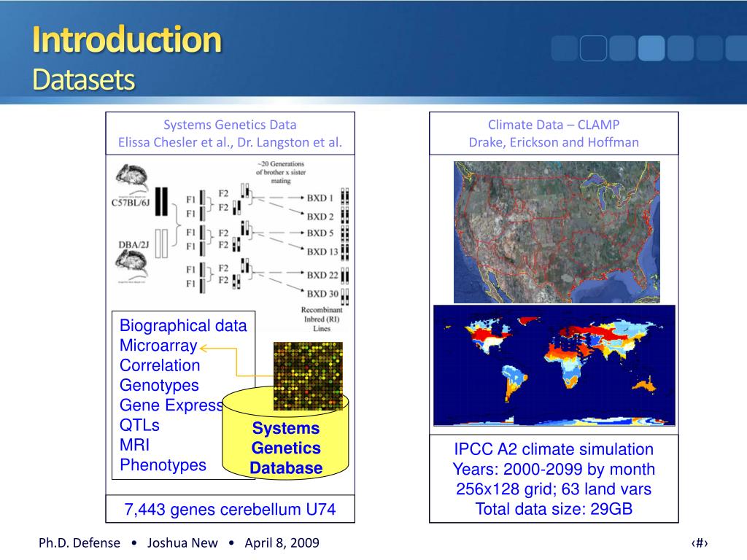Click the DBA/2J mouse illustration
Image resolution: width=747 pixels, height=560 pixels.
[133, 265]
